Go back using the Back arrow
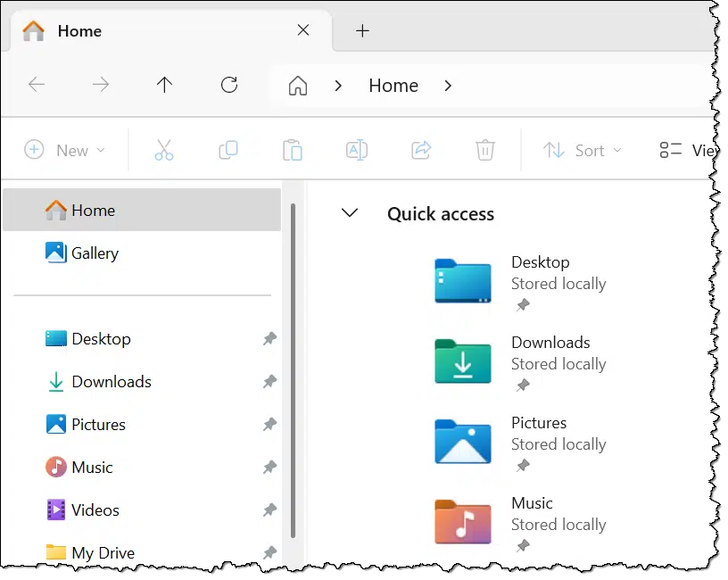The height and width of the screenshot is (580, 728). tap(37, 85)
